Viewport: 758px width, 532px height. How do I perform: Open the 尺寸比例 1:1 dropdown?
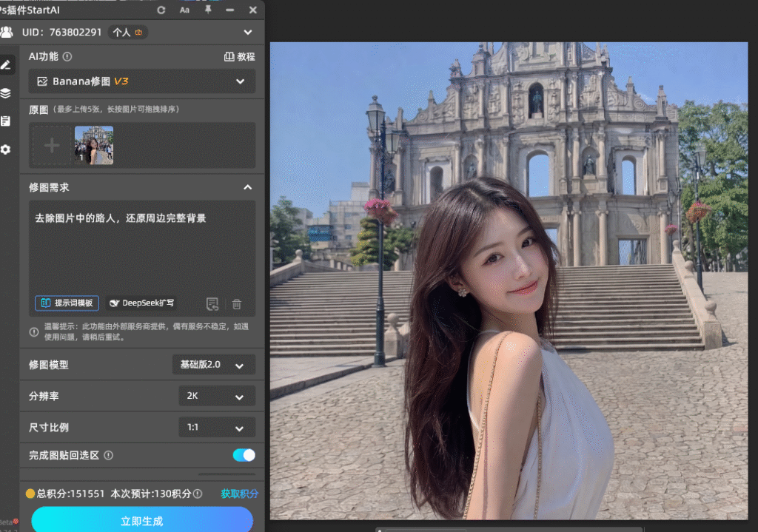[x=217, y=428]
